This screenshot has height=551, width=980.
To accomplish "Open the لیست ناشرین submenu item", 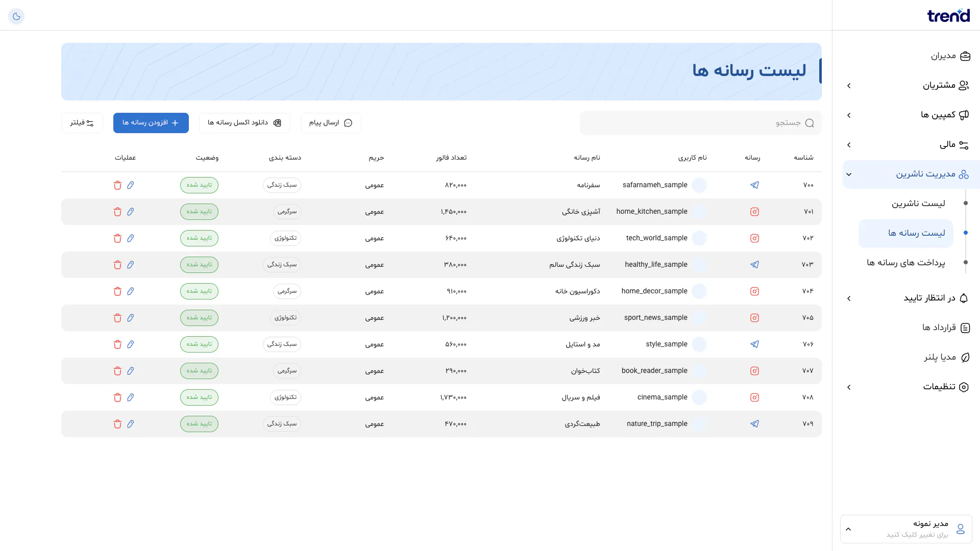I will (x=918, y=204).
